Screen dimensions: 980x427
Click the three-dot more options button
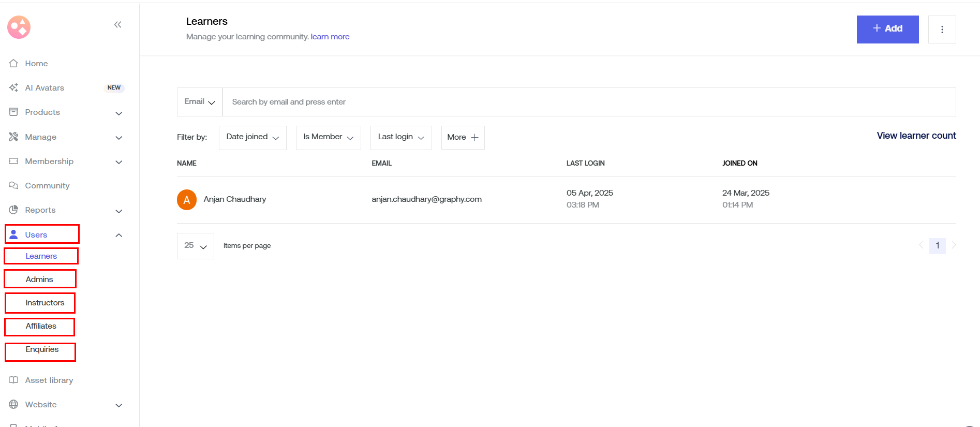(x=942, y=30)
